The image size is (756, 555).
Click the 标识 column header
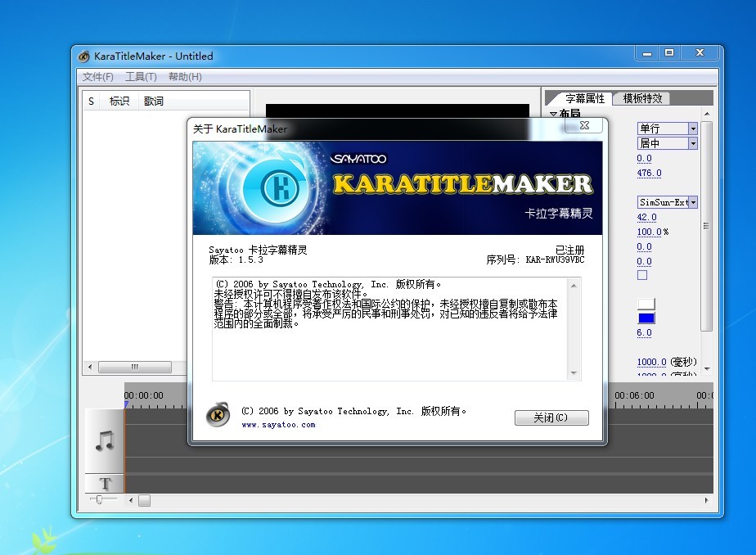click(x=119, y=102)
